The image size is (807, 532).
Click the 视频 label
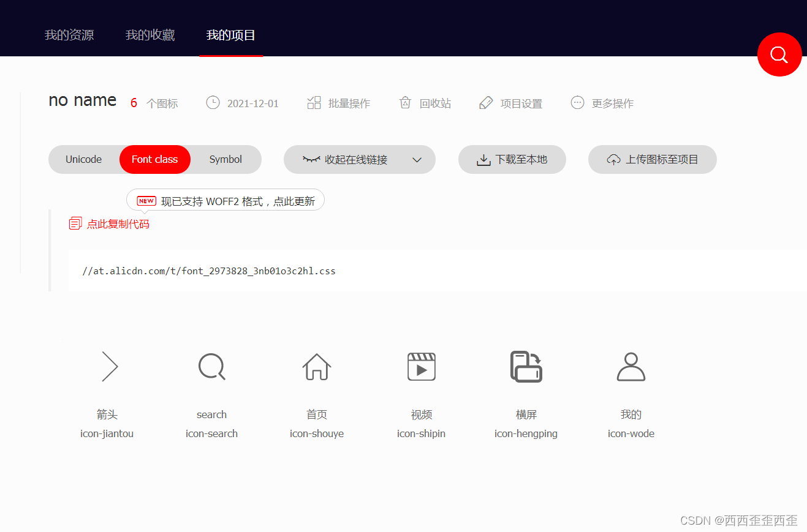422,414
